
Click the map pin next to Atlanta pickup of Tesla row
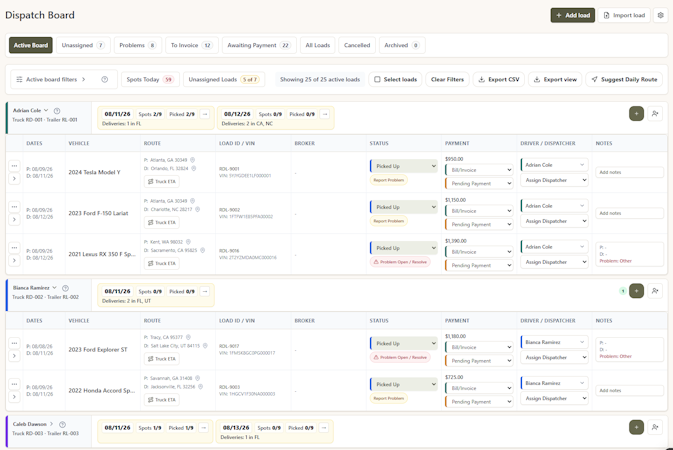[192, 160]
